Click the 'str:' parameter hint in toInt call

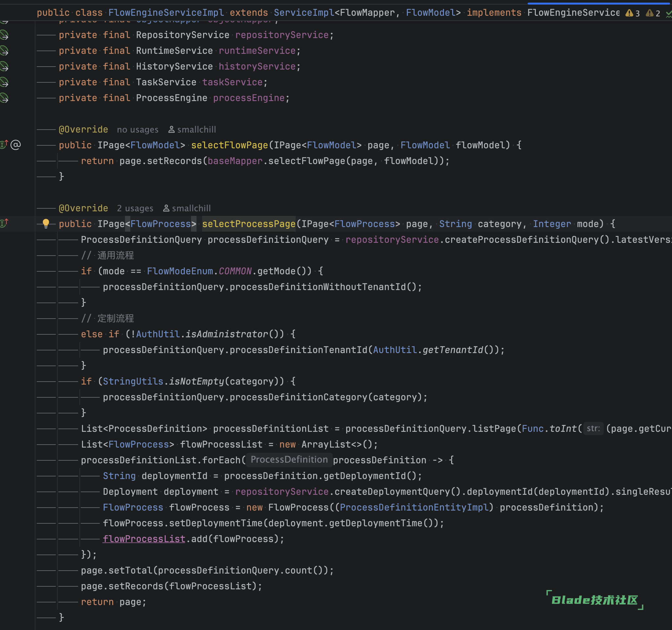pos(593,429)
